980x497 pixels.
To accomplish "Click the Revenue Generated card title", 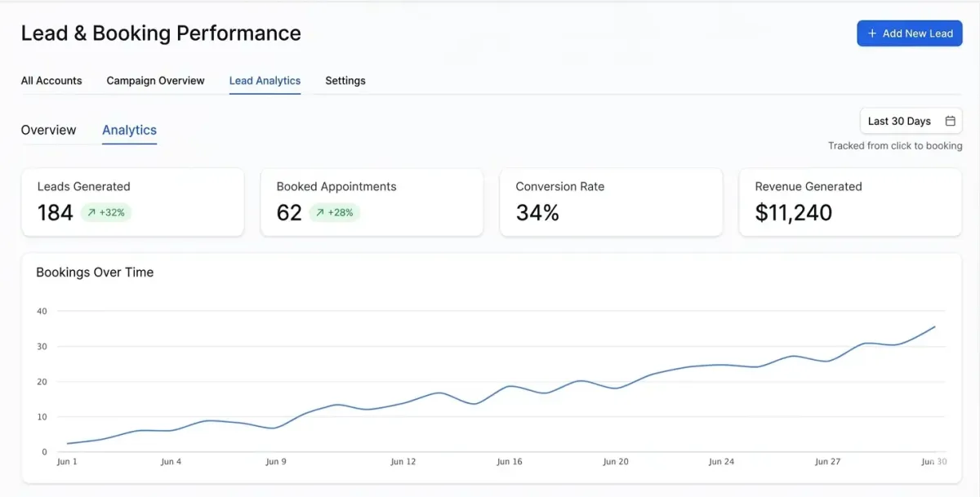I will [808, 186].
